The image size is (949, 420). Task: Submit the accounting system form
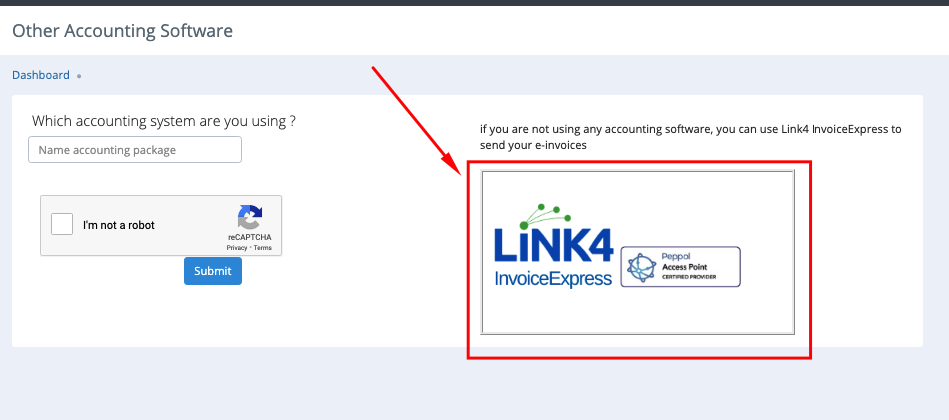click(x=212, y=271)
